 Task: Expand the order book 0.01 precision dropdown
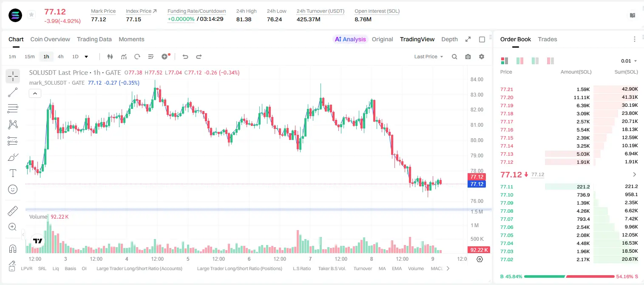[629, 61]
